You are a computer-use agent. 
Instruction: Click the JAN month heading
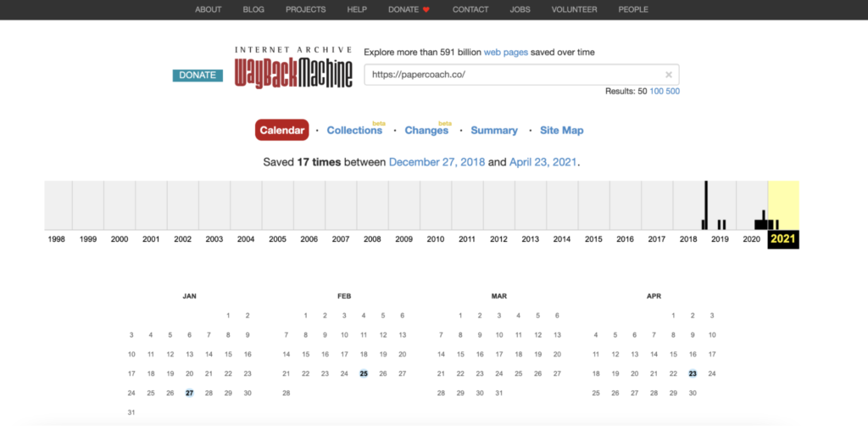(x=189, y=296)
